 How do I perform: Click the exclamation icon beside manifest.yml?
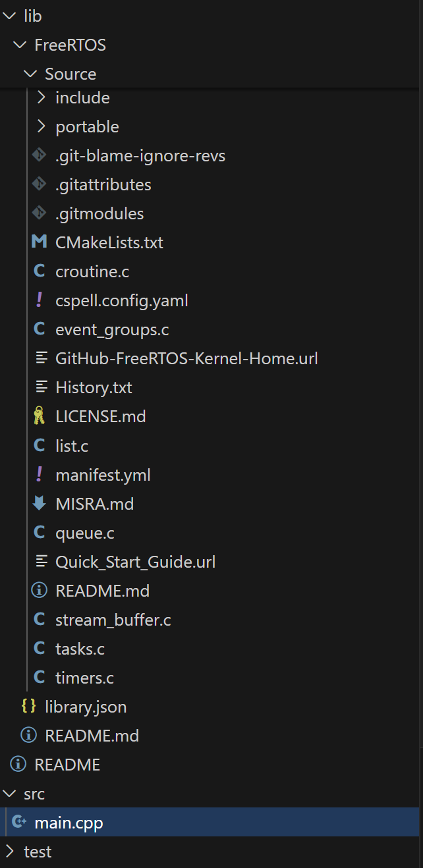[40, 475]
